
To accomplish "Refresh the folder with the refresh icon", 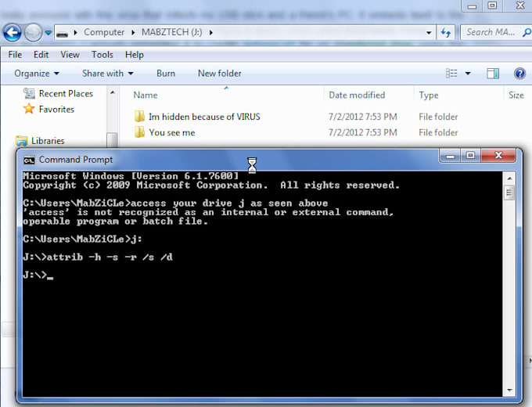I will coord(445,33).
